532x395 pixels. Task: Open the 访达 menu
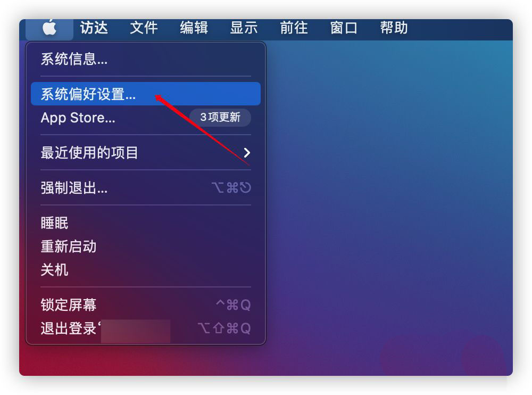pos(94,28)
